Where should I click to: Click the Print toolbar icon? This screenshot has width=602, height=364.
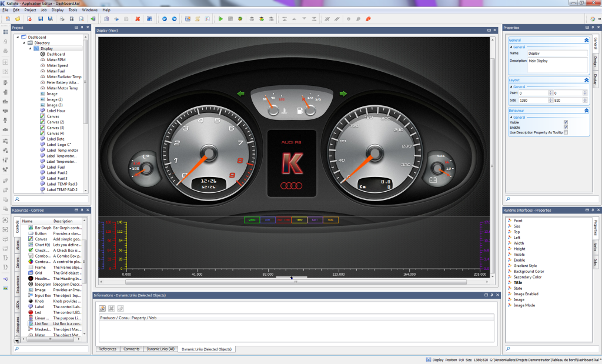[62, 19]
